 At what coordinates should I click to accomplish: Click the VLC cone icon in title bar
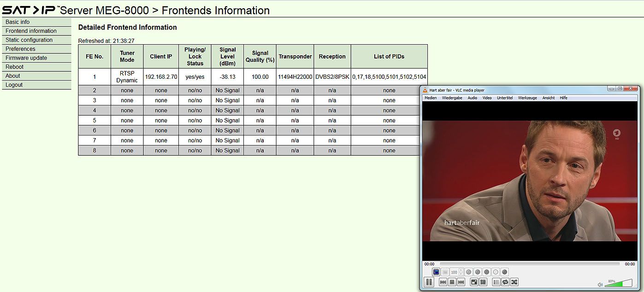coord(425,90)
